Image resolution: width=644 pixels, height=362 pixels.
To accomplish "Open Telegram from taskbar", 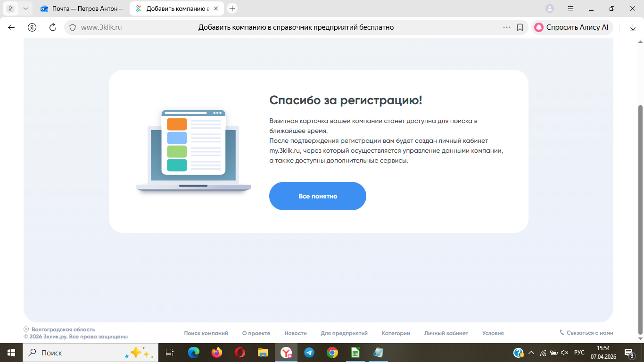I will (x=309, y=353).
